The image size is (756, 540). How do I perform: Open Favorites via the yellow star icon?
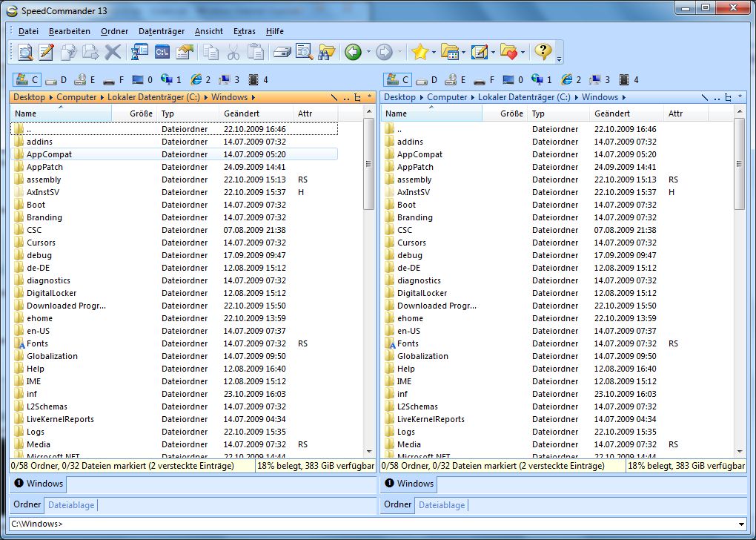pyautogui.click(x=422, y=52)
